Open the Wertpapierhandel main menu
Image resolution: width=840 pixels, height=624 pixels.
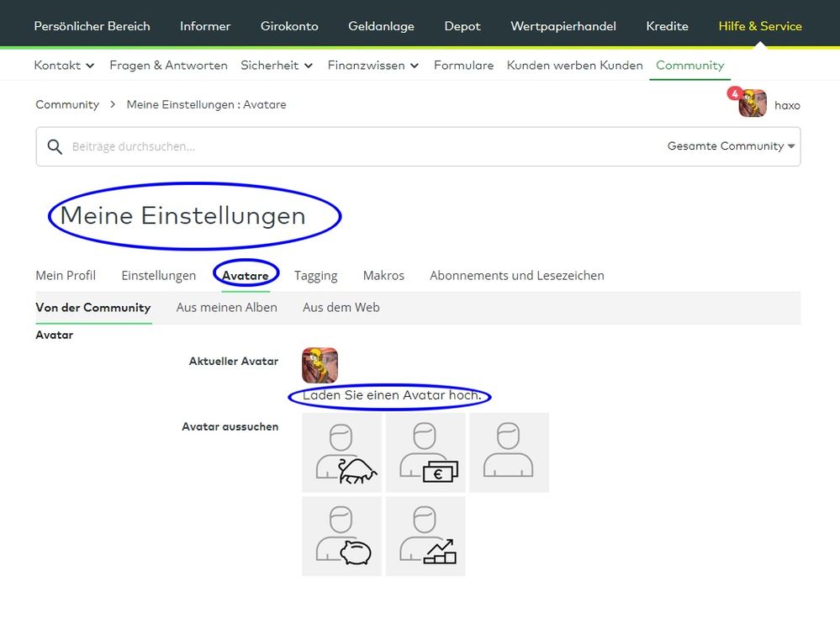(563, 26)
